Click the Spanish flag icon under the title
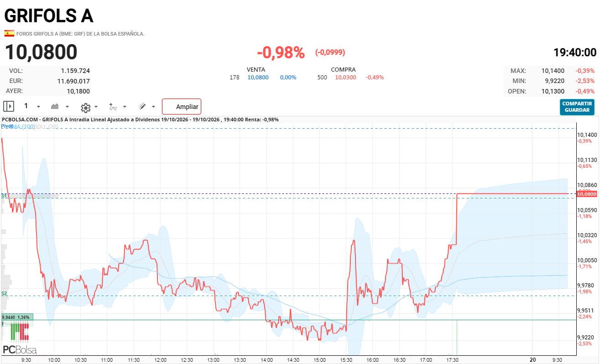This screenshot has height=364, width=600. [x=9, y=33]
